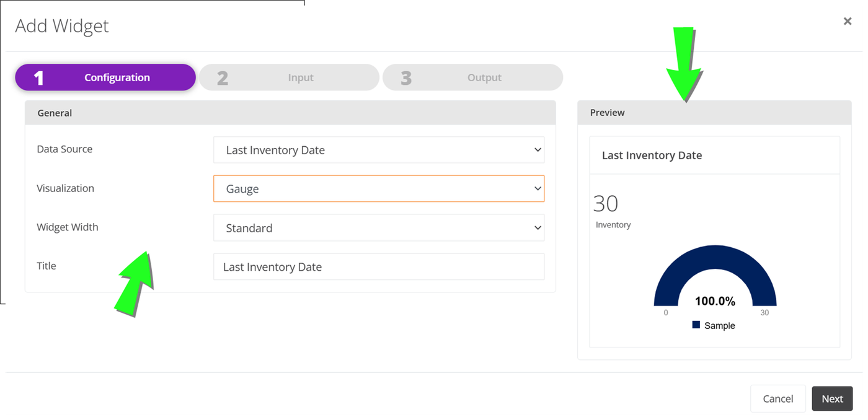This screenshot has width=868, height=420.
Task: Click the Preview panel header
Action: pyautogui.click(x=714, y=113)
